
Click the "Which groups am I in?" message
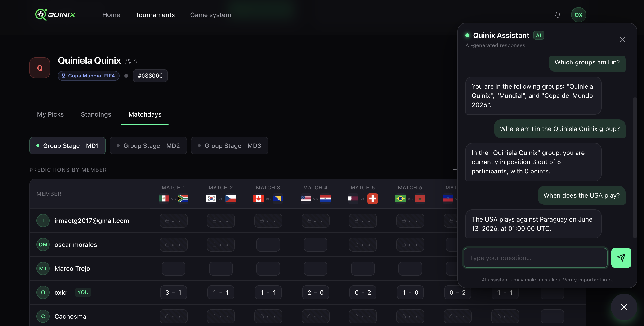click(x=587, y=63)
